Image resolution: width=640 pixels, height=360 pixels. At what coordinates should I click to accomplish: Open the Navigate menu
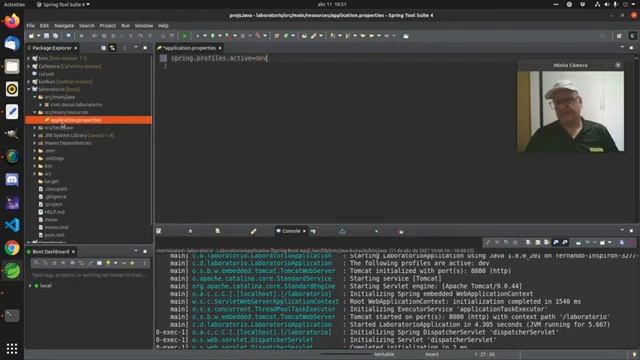click(x=64, y=26)
